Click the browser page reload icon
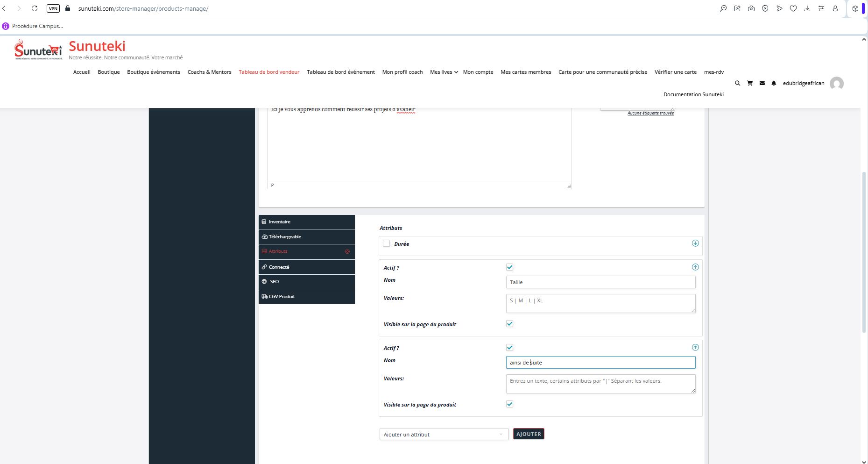This screenshot has width=868, height=464. pyautogui.click(x=35, y=8)
